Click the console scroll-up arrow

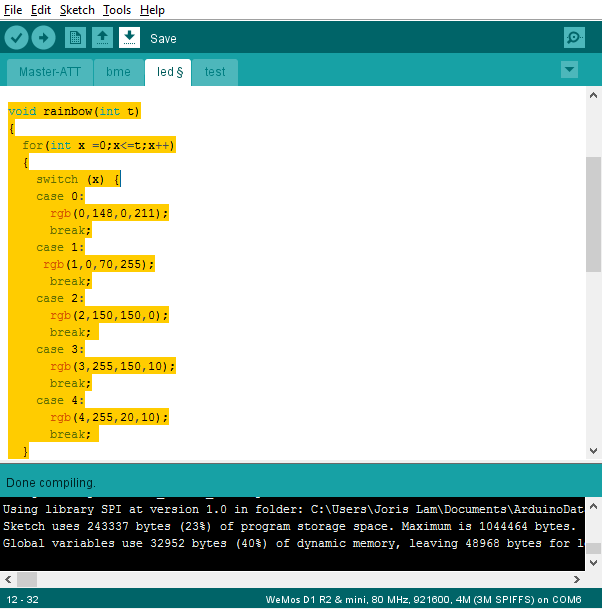click(x=593, y=506)
